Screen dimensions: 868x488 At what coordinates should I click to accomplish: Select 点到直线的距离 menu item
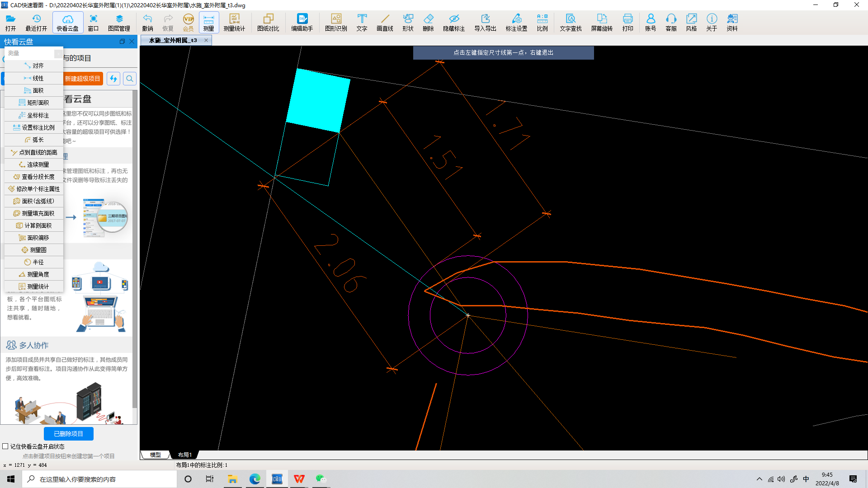point(34,152)
